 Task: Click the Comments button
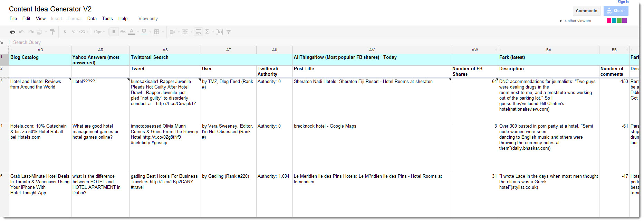(x=586, y=11)
